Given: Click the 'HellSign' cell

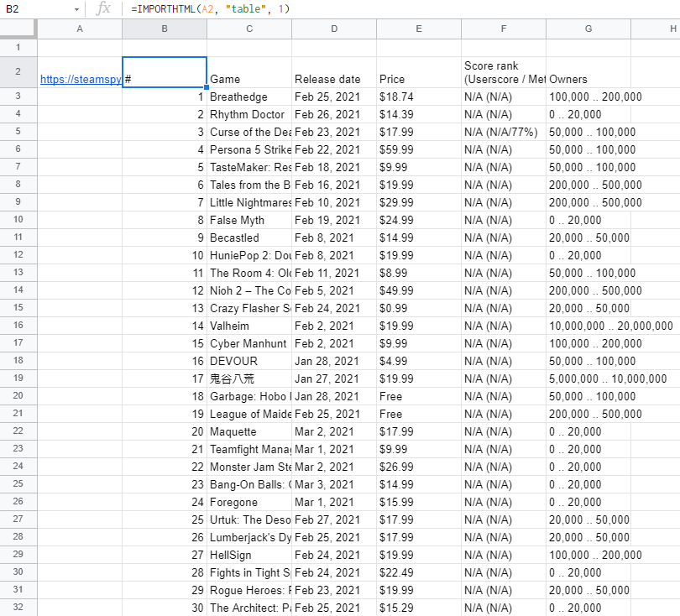Looking at the screenshot, I should click(249, 555).
